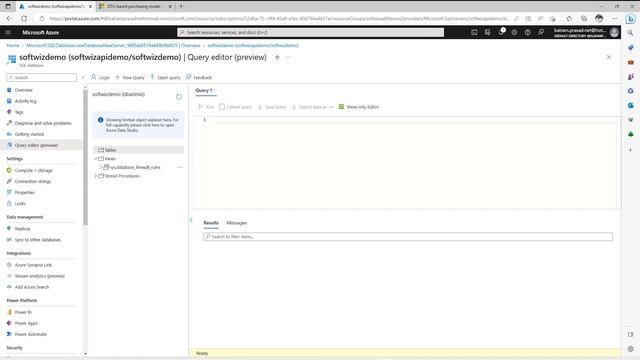Viewport: 640px width, 360px height.
Task: Open Tags in the resource menu
Action: tap(19, 112)
